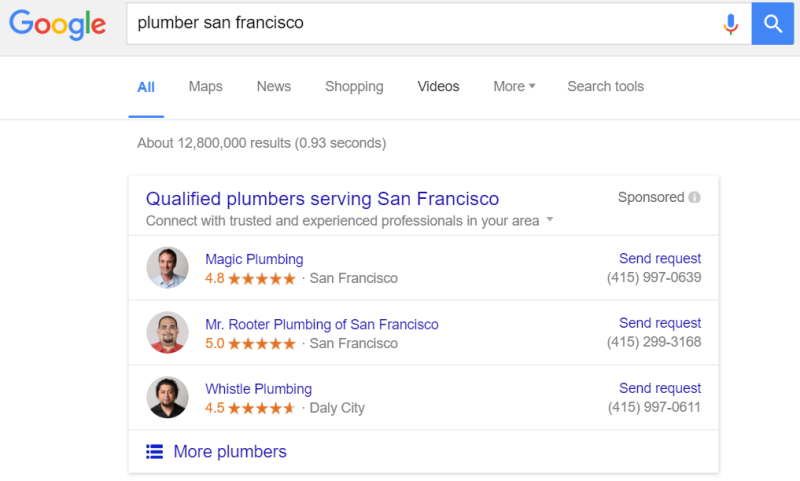Click the 'Qualified plumbers serving San Francisco' heading

point(322,198)
